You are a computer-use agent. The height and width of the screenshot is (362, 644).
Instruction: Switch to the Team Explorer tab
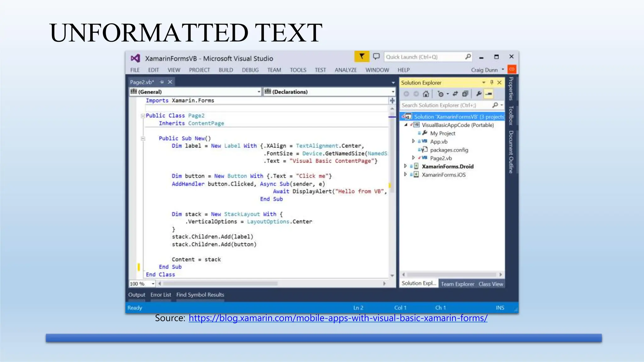click(x=458, y=284)
